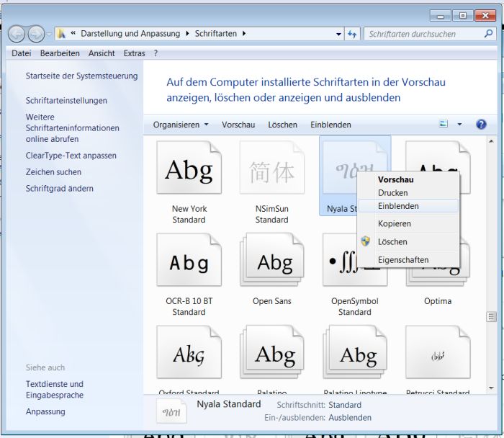Viewport: 504px width, 438px height.
Task: Open Startseite der Systemsteuerung link
Action: (81, 76)
